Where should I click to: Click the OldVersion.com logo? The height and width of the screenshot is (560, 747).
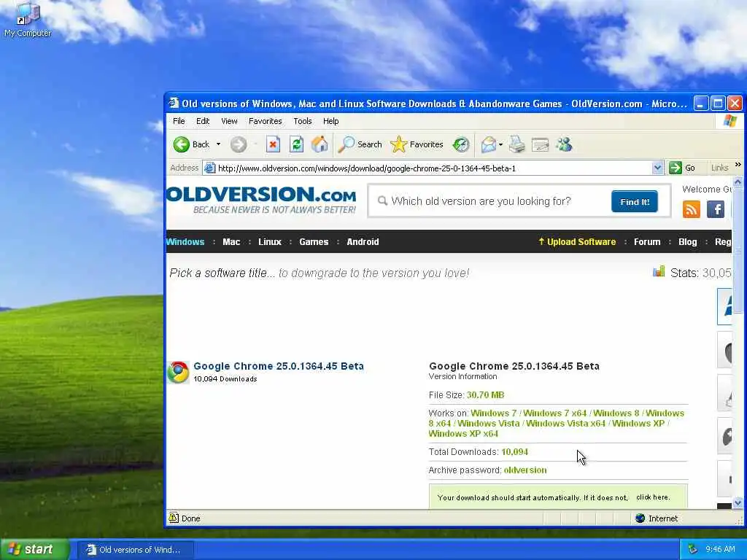[262, 200]
